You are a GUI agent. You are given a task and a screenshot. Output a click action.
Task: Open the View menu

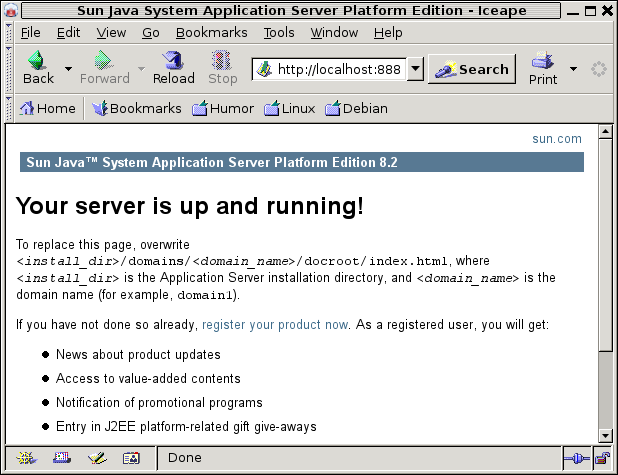click(x=111, y=32)
